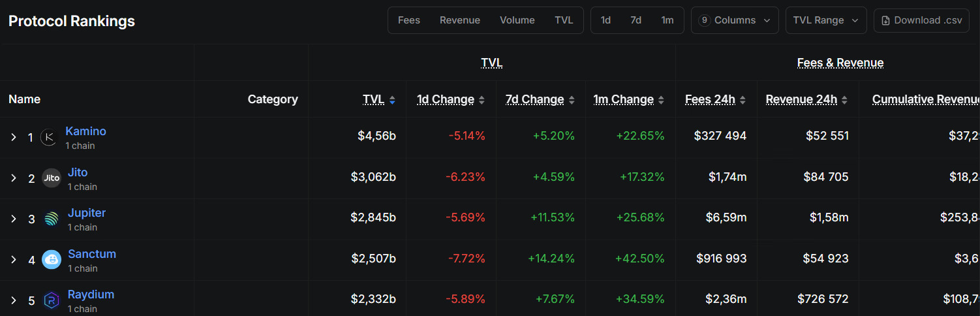This screenshot has width=980, height=316.
Task: Click the sort arrows next to Fees 24h
Action: 743,100
